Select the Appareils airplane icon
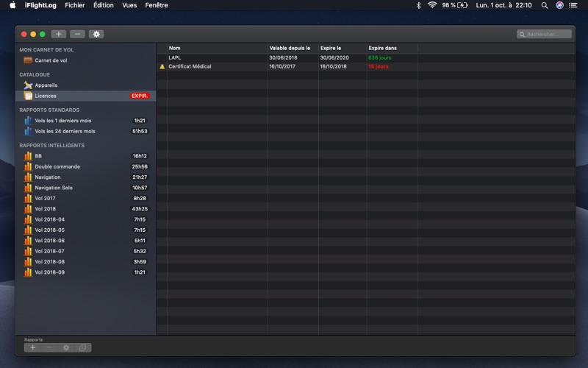 pyautogui.click(x=28, y=85)
